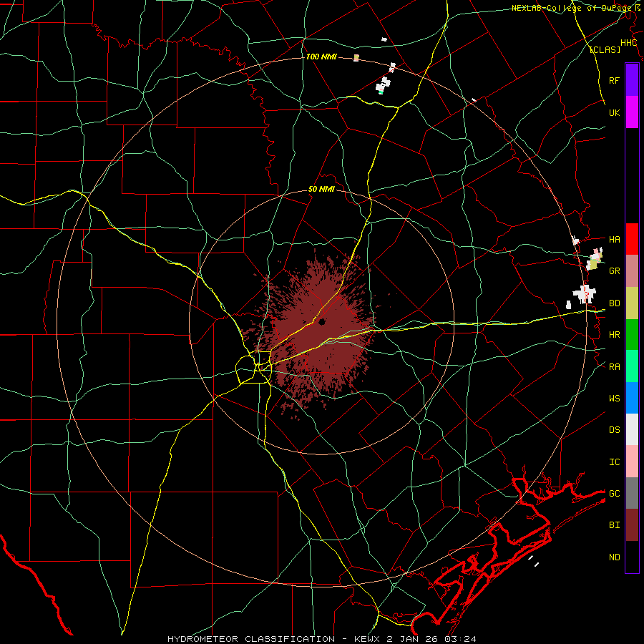Screen dimensions: 644x644
Task: Select the HA legend label
Action: pos(614,240)
